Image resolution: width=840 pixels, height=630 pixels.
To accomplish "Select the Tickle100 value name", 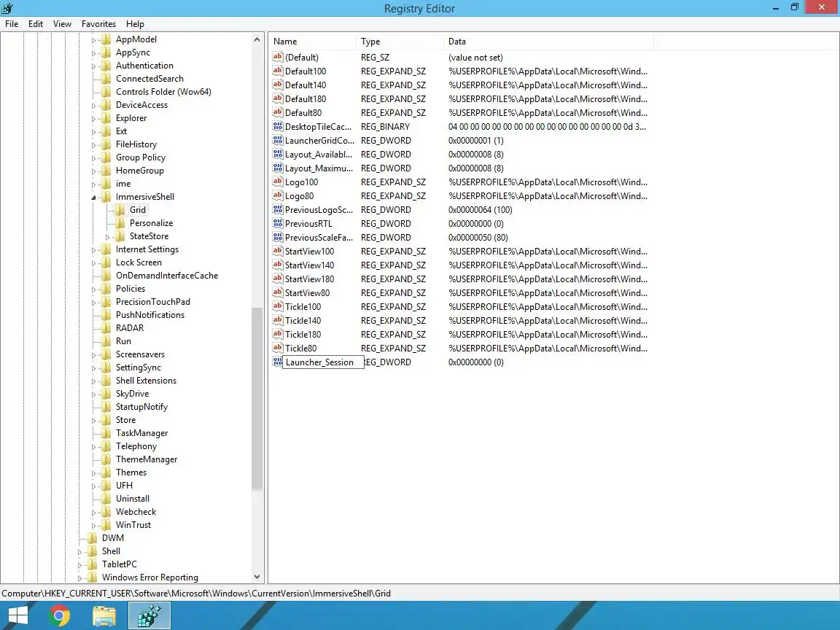I will click(303, 307).
